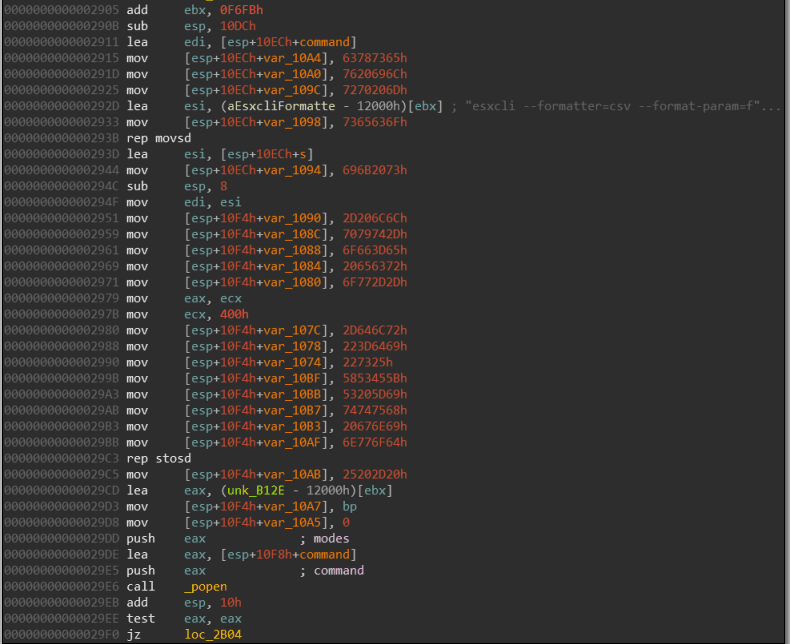Click the unk_B12E symbol reference

click(255, 490)
